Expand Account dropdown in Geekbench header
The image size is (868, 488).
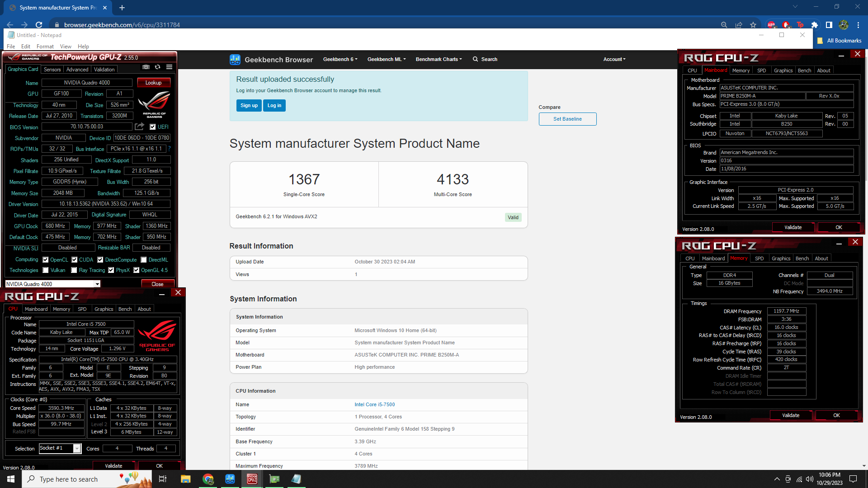tap(614, 59)
